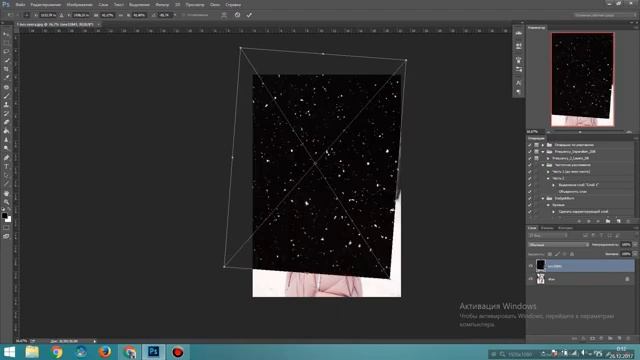Toggle dialog for Операции по умолчанию set

coord(536,145)
